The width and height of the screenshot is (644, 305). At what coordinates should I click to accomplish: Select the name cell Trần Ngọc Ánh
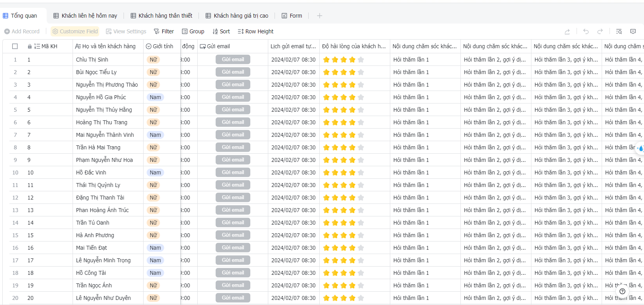coord(108,285)
